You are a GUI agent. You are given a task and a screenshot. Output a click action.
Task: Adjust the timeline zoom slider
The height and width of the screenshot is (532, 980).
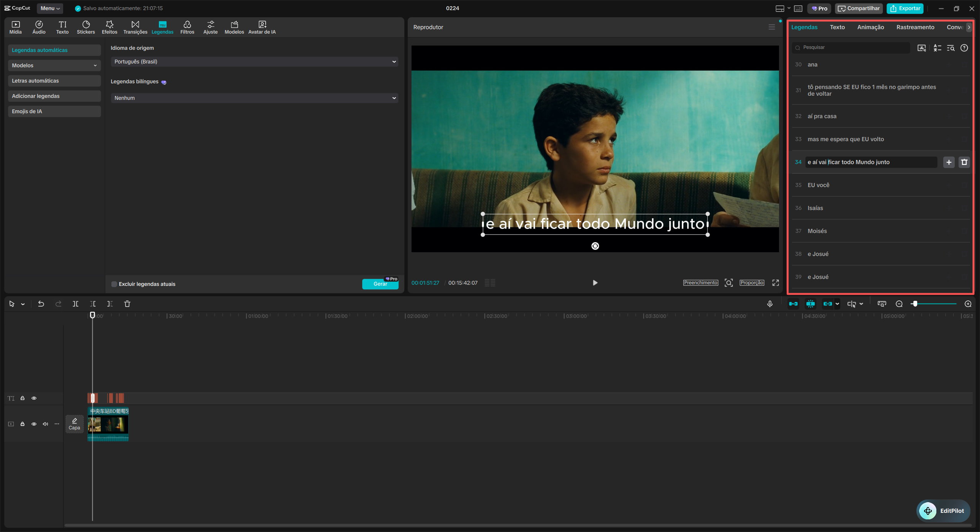point(915,304)
